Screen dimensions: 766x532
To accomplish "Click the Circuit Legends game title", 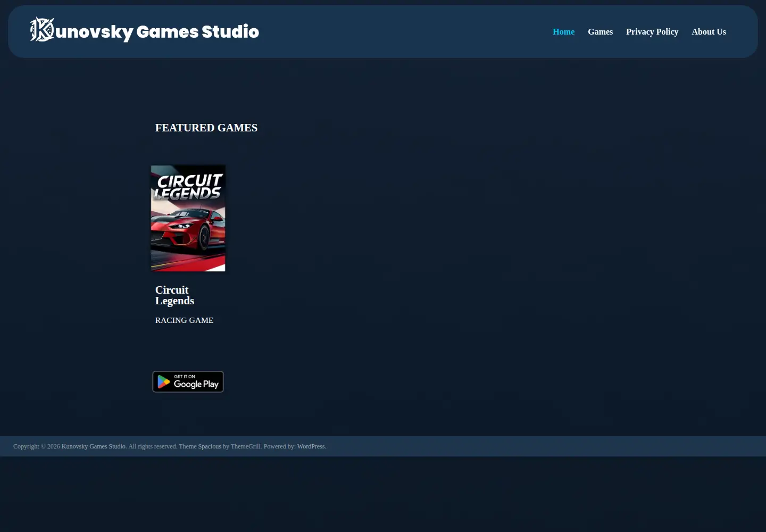I will [174, 295].
